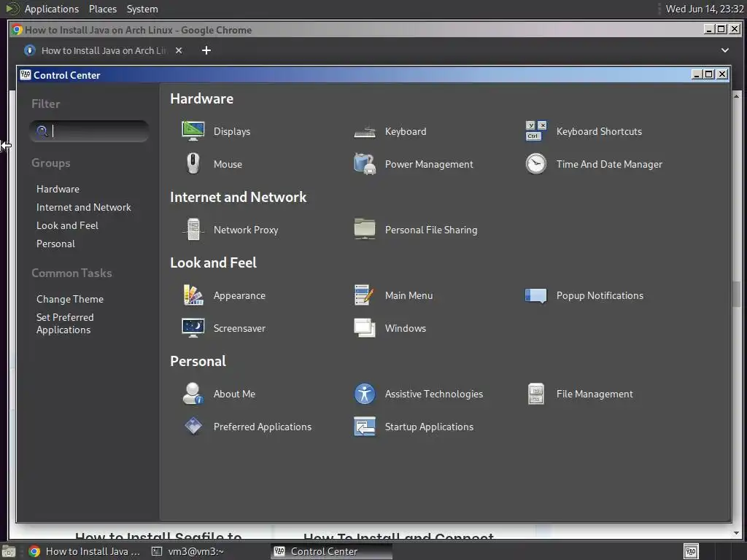
Task: Open the Assistive Technologies icon
Action: click(365, 394)
